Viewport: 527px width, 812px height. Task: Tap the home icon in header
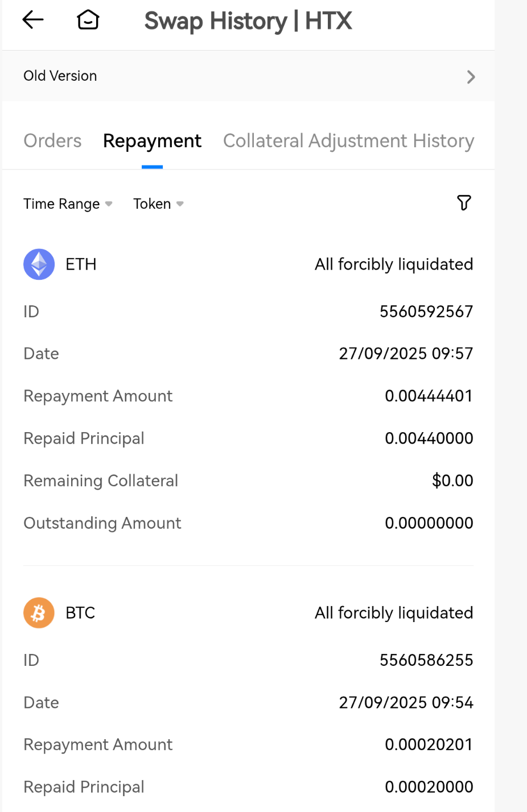tap(88, 20)
